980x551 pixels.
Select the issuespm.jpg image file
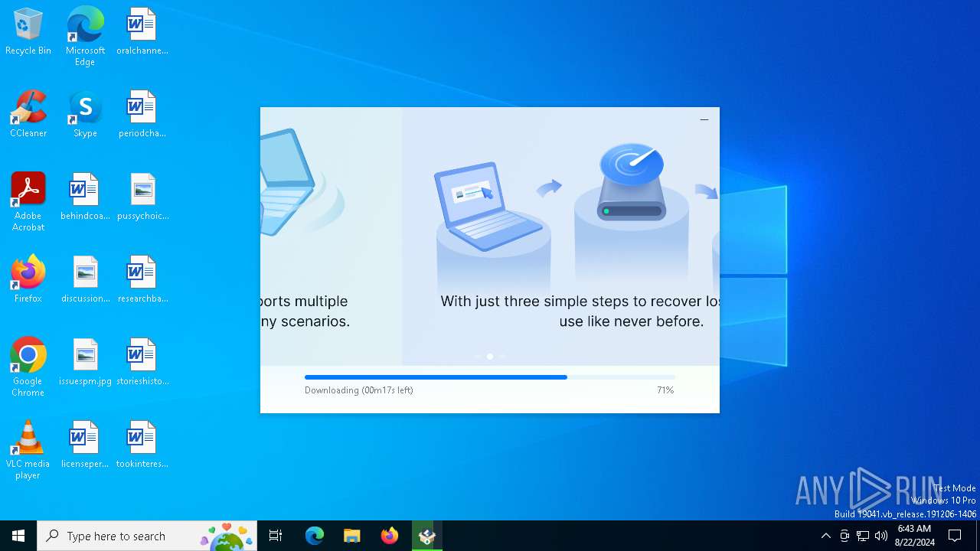click(x=85, y=363)
